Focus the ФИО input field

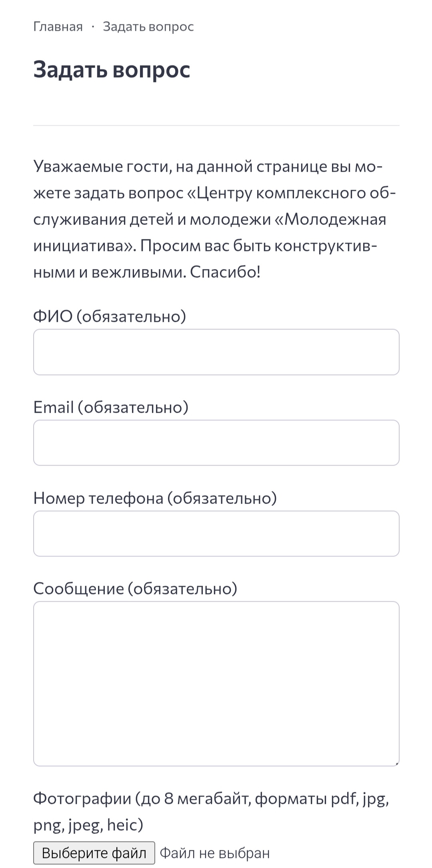coord(216,352)
